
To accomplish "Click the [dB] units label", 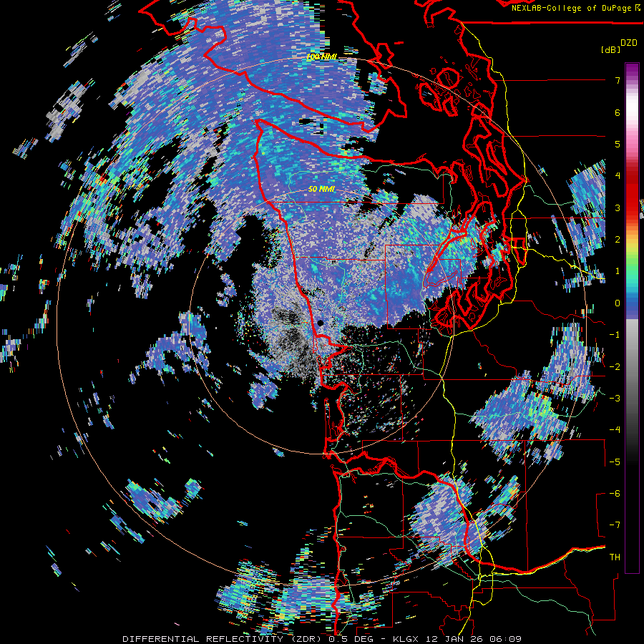I will [x=611, y=49].
